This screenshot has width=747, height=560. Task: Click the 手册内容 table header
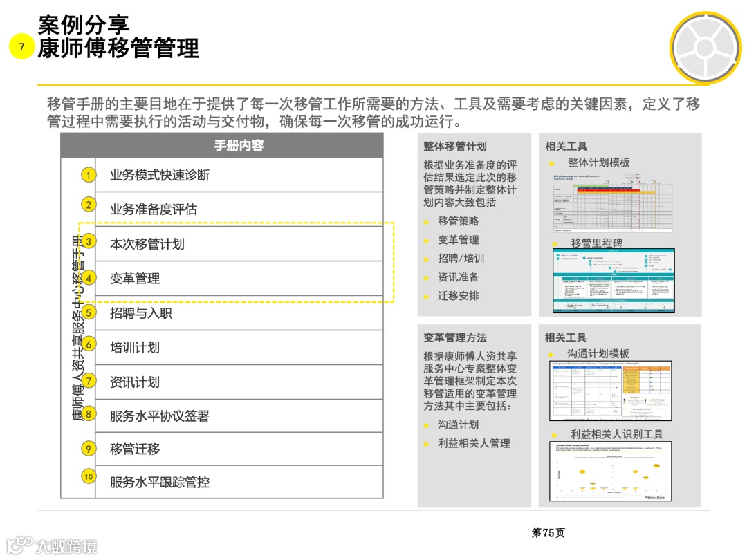[222, 146]
